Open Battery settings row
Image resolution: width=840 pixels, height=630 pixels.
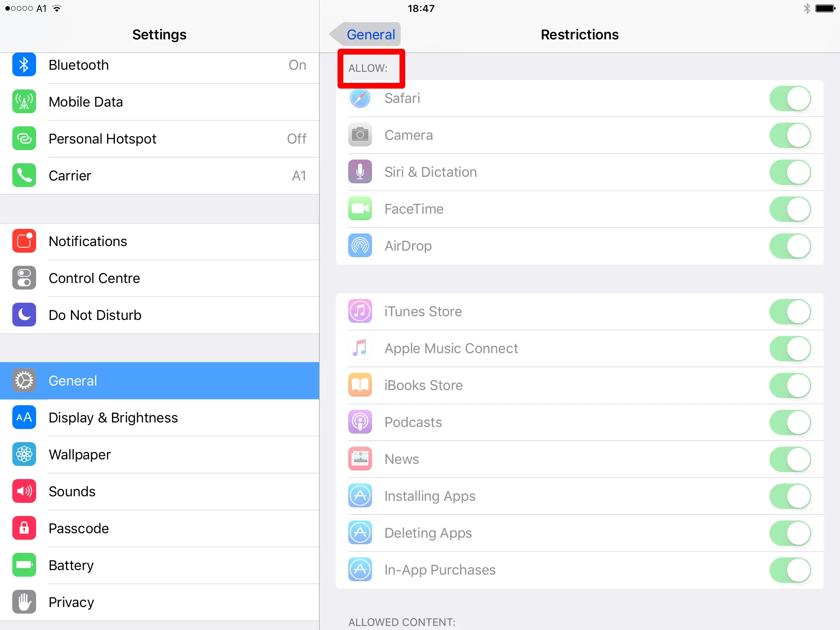click(x=71, y=565)
